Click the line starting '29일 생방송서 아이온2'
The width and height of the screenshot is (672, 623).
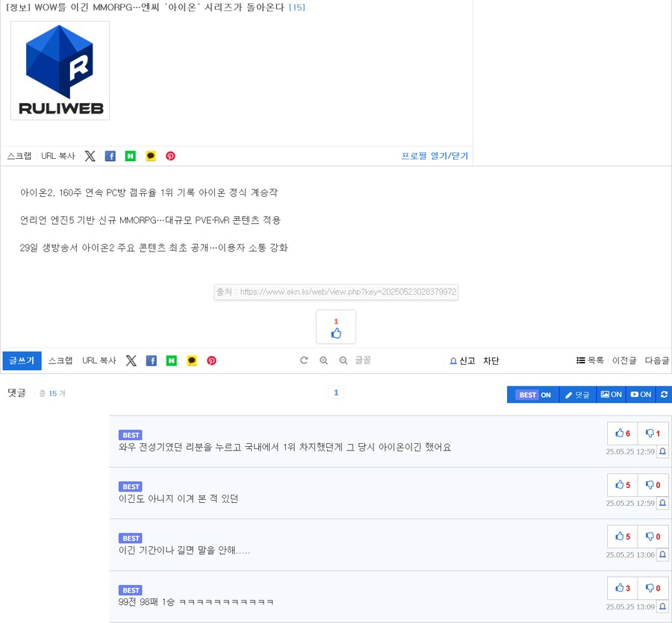pyautogui.click(x=154, y=248)
